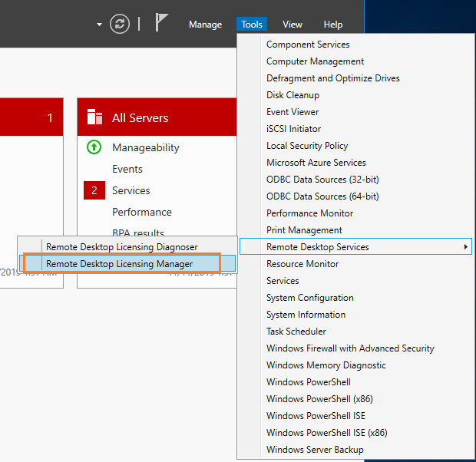Click BPA results in All Servers tile
Screen dimensions: 476x462
pyautogui.click(x=138, y=233)
